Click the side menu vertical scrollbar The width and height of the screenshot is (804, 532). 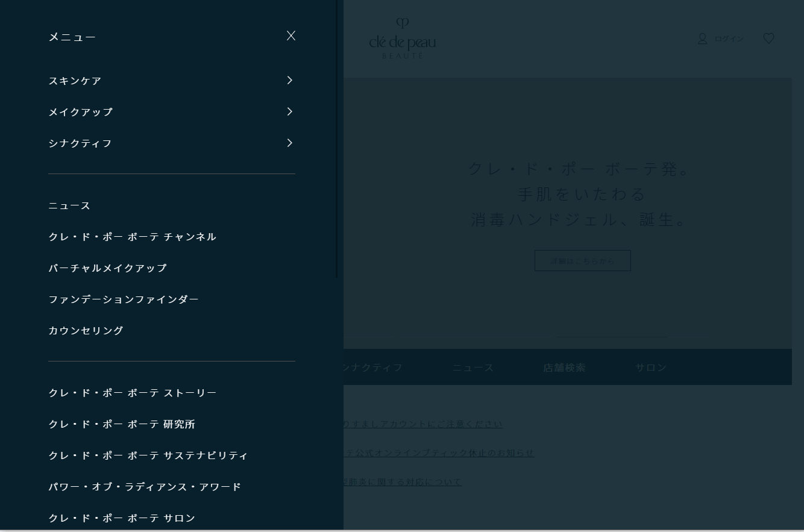click(337, 139)
